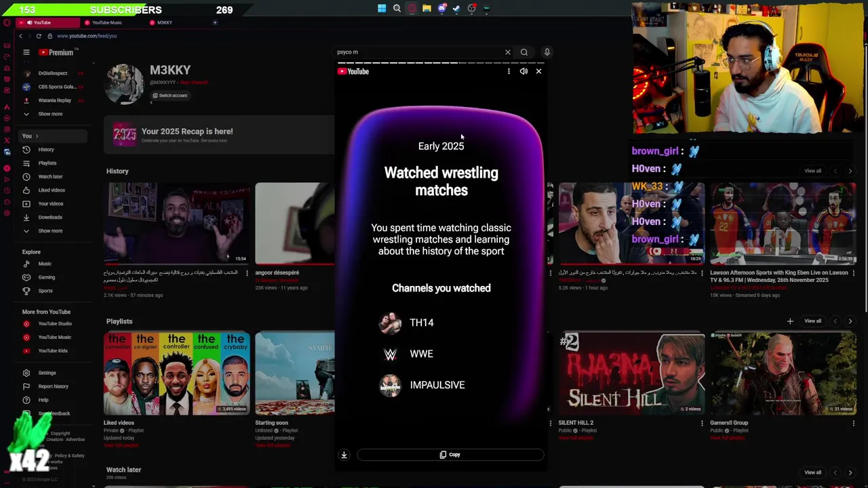The width and height of the screenshot is (868, 488).
Task: Go back in the browser
Action: point(20,36)
